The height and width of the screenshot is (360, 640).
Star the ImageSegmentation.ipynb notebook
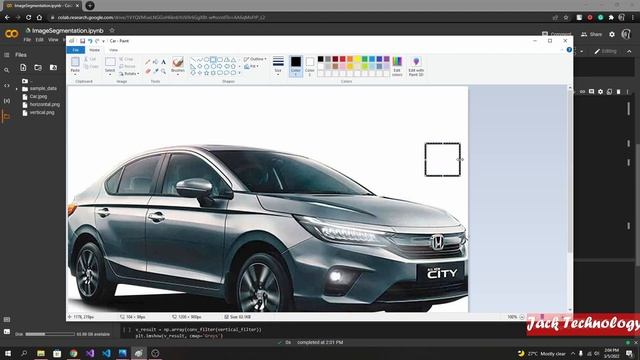tap(112, 30)
